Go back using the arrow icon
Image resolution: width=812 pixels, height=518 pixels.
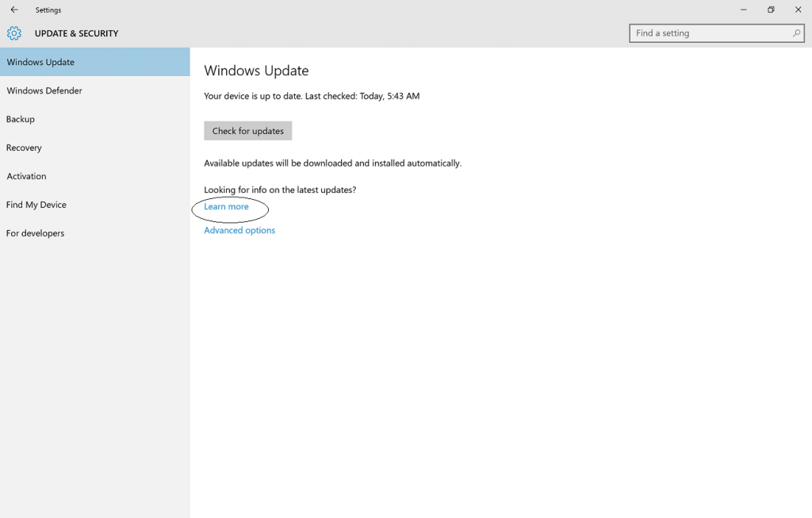[14, 10]
